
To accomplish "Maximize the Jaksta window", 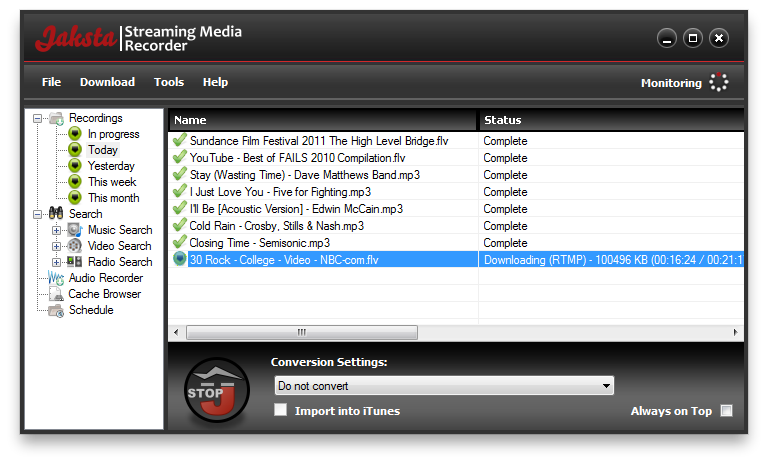I will tap(693, 38).
